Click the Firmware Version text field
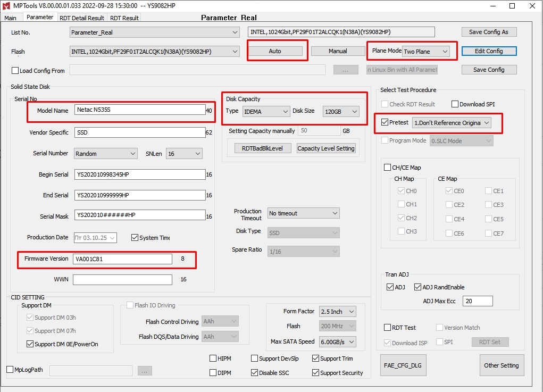543x392 pixels. [x=122, y=259]
